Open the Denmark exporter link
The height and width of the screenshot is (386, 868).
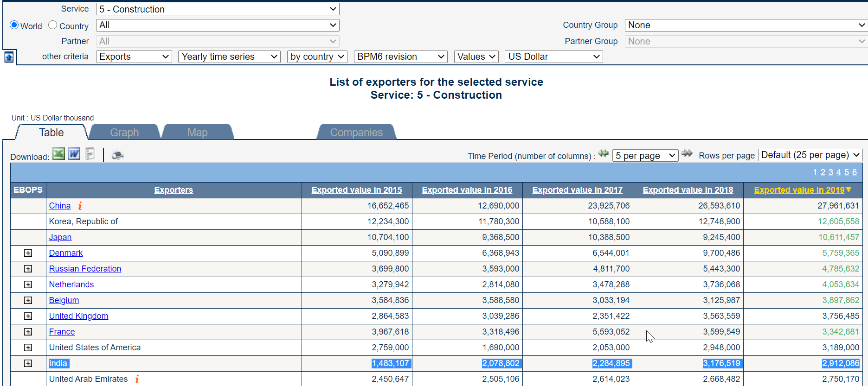[66, 253]
